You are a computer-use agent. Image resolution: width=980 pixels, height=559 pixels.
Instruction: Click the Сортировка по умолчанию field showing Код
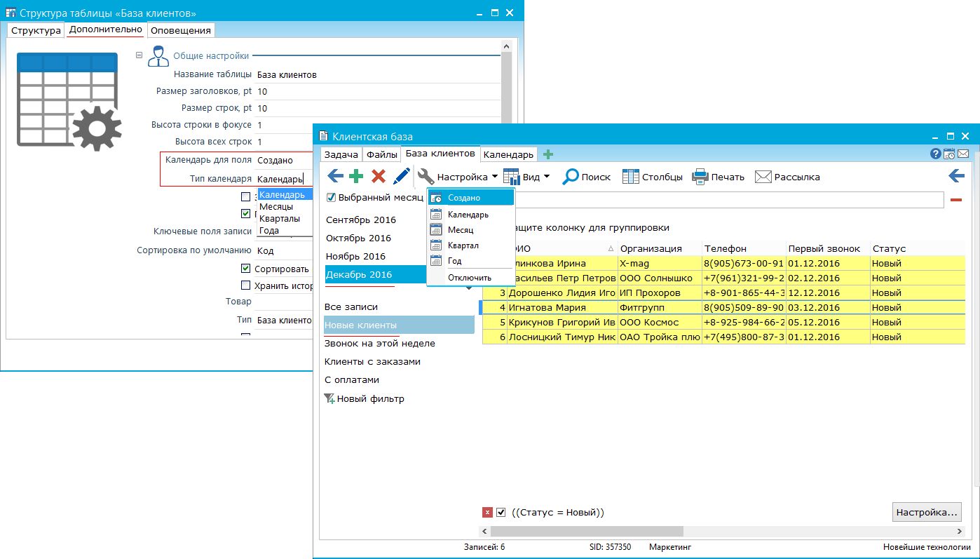click(284, 250)
